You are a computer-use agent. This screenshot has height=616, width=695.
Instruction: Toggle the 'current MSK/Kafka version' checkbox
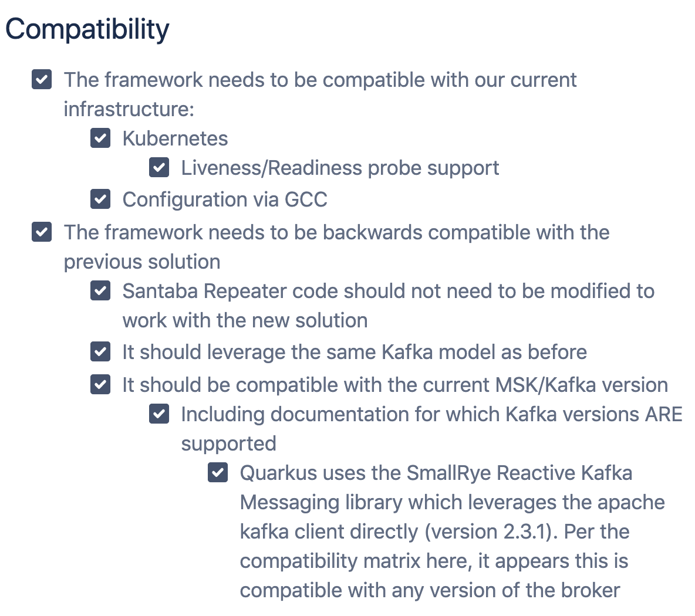(x=100, y=384)
